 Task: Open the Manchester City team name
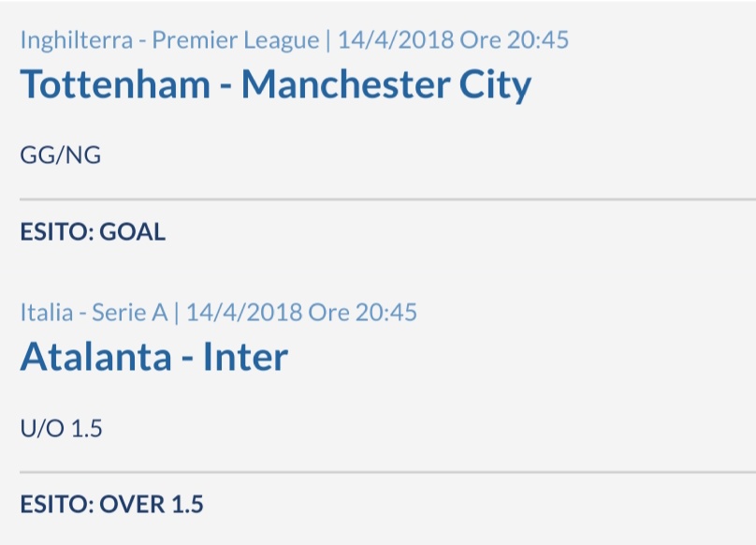pyautogui.click(x=386, y=86)
